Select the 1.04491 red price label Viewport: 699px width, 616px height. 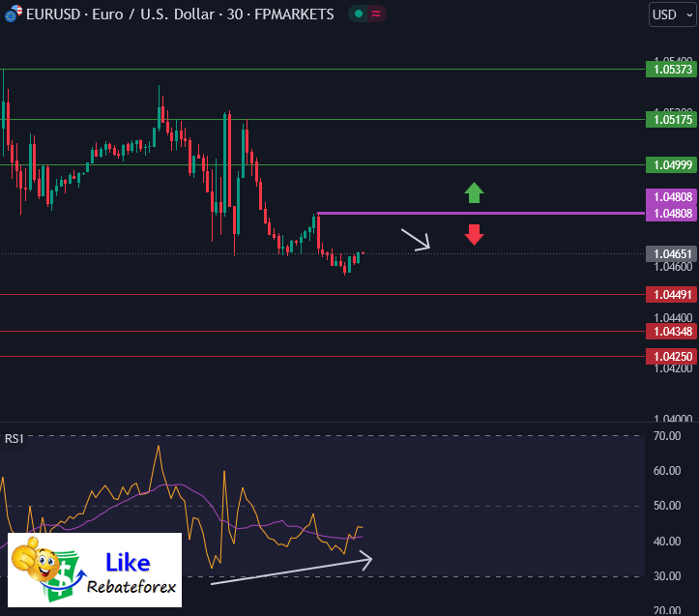(x=671, y=294)
